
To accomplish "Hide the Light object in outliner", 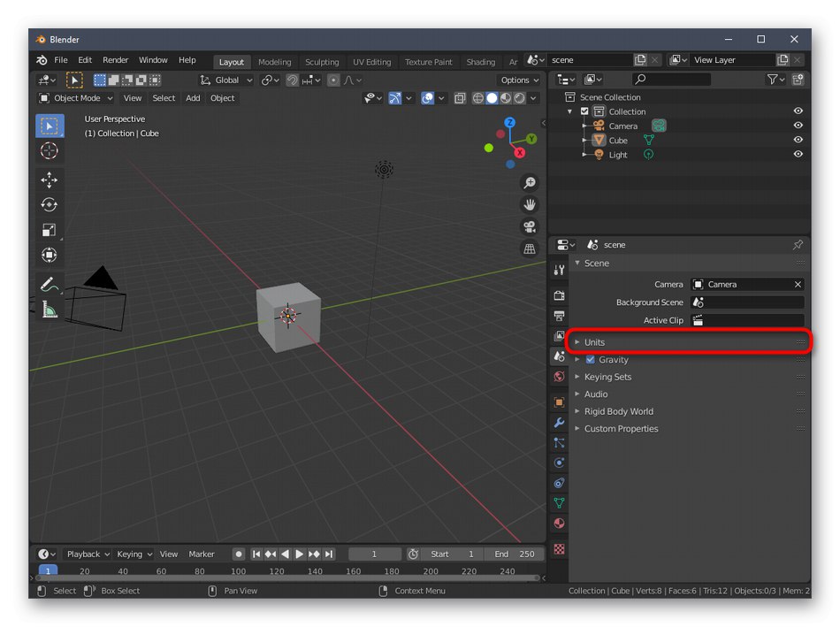I will pyautogui.click(x=798, y=155).
